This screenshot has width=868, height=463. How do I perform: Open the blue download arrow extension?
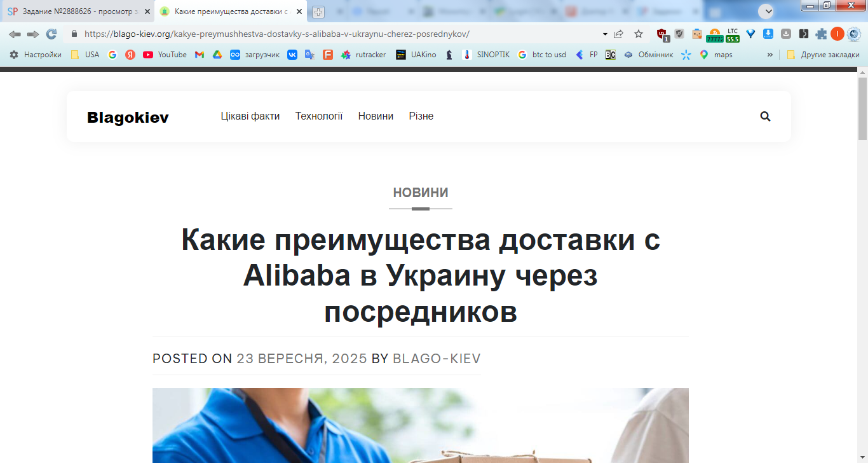click(768, 34)
